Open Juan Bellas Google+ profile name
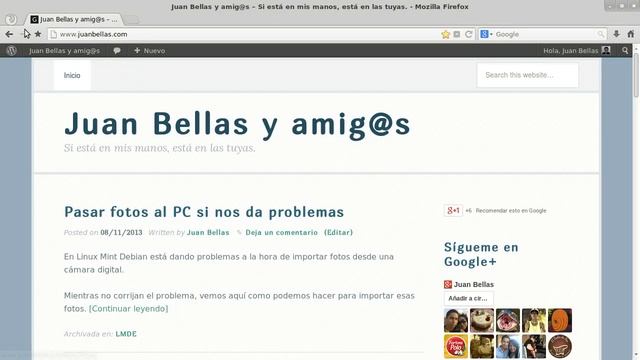640x360 pixels. pos(473,284)
